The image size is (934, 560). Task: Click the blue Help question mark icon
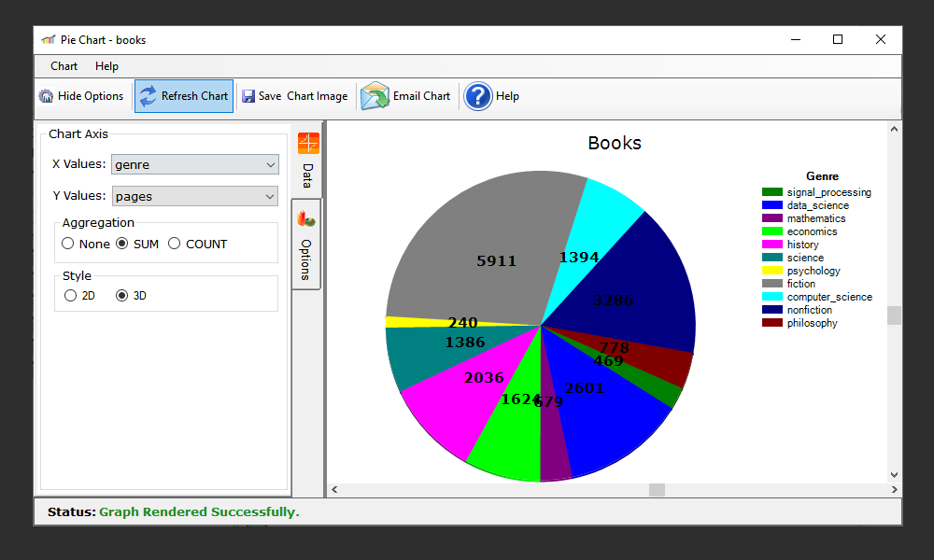[477, 96]
